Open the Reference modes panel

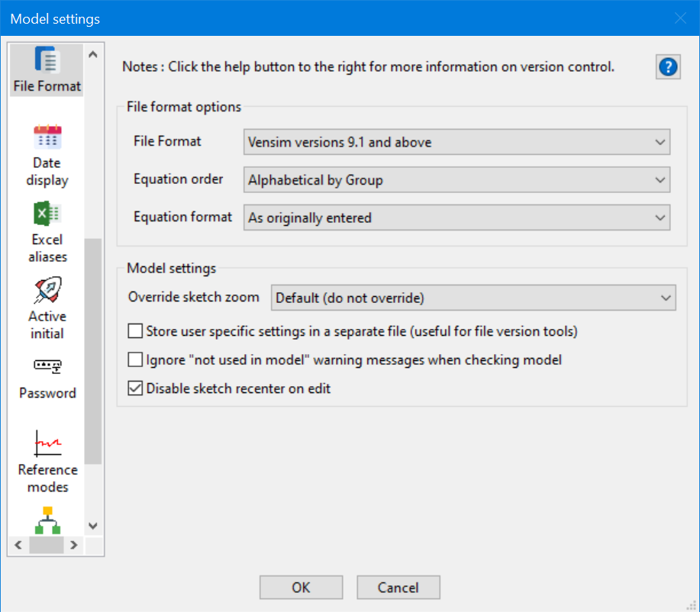pyautogui.click(x=46, y=454)
